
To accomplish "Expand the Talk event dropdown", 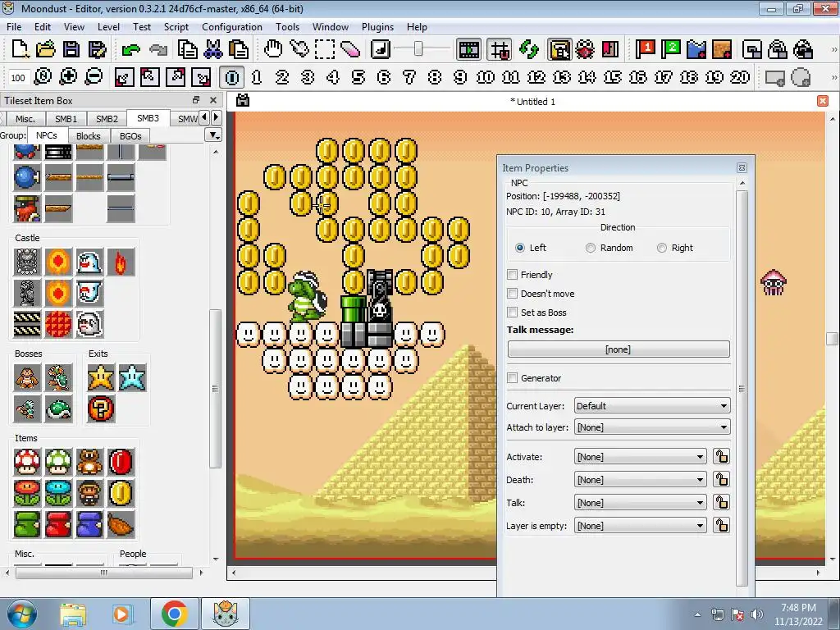I will [640, 503].
